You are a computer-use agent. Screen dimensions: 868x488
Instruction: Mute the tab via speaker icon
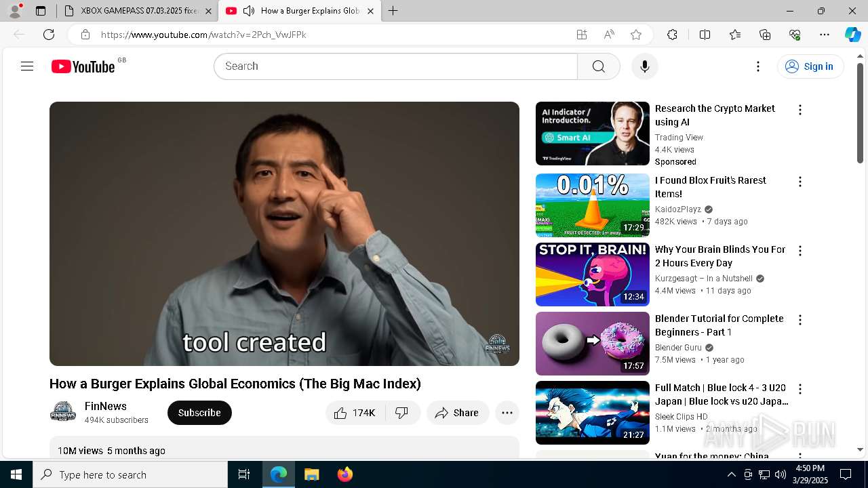(x=249, y=11)
